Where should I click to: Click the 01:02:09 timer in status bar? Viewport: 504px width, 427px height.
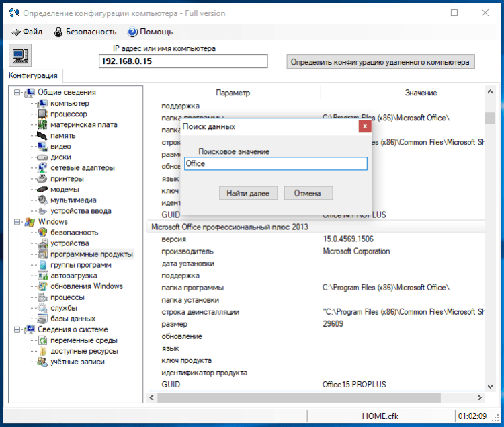(x=472, y=416)
